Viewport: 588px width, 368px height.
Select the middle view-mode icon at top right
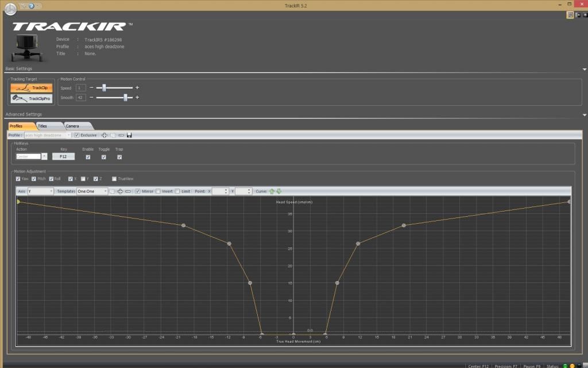click(x=578, y=15)
